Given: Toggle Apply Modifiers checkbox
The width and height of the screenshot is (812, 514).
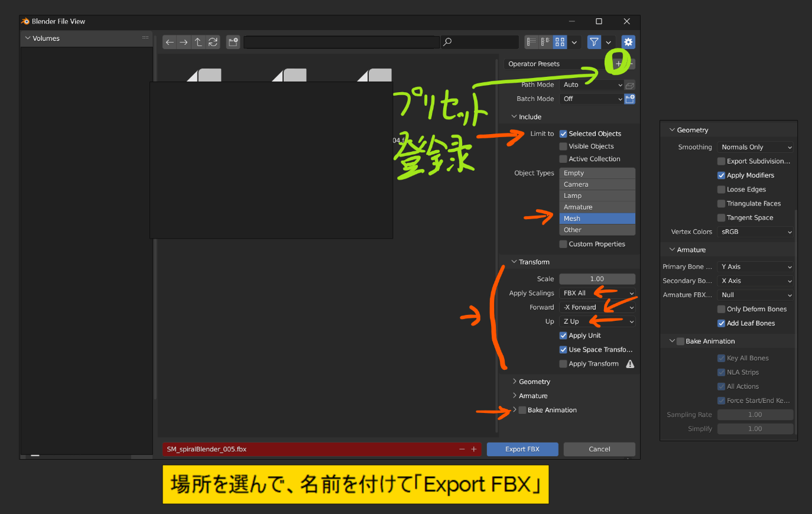Looking at the screenshot, I should [721, 175].
